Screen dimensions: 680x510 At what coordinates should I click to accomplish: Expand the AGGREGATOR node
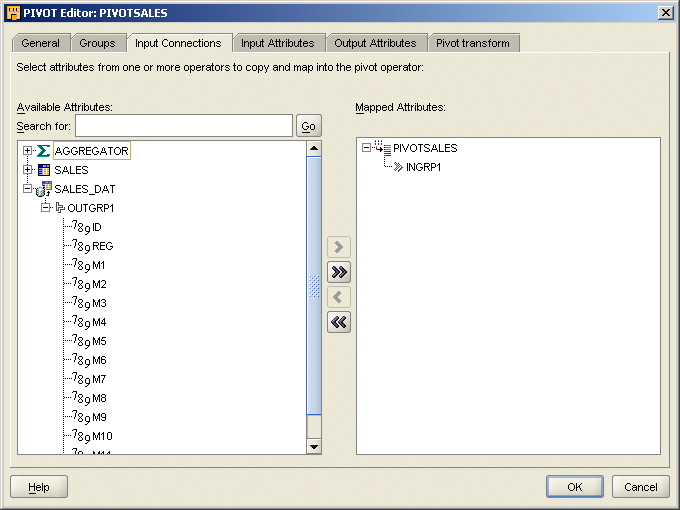(27, 150)
